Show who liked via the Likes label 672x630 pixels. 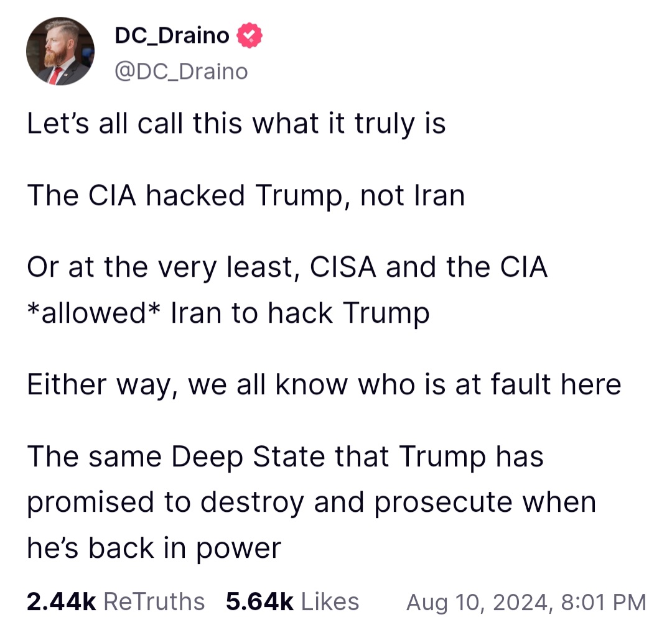(x=330, y=602)
